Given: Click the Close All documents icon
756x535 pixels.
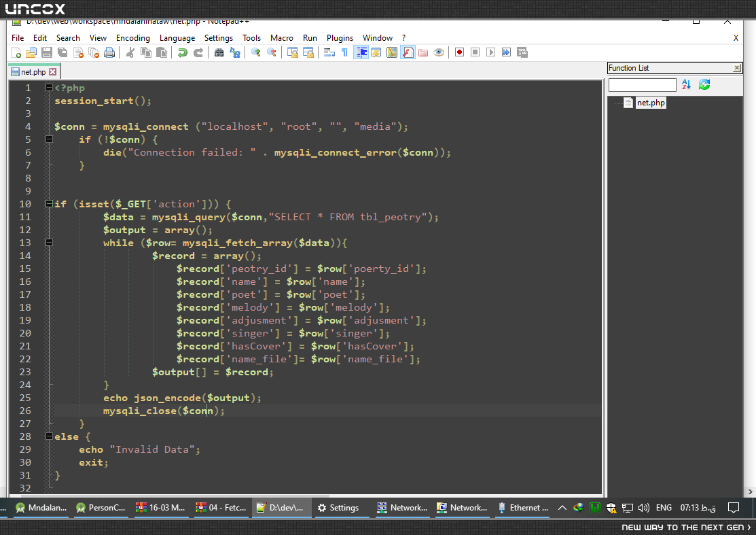Looking at the screenshot, I should (x=94, y=52).
